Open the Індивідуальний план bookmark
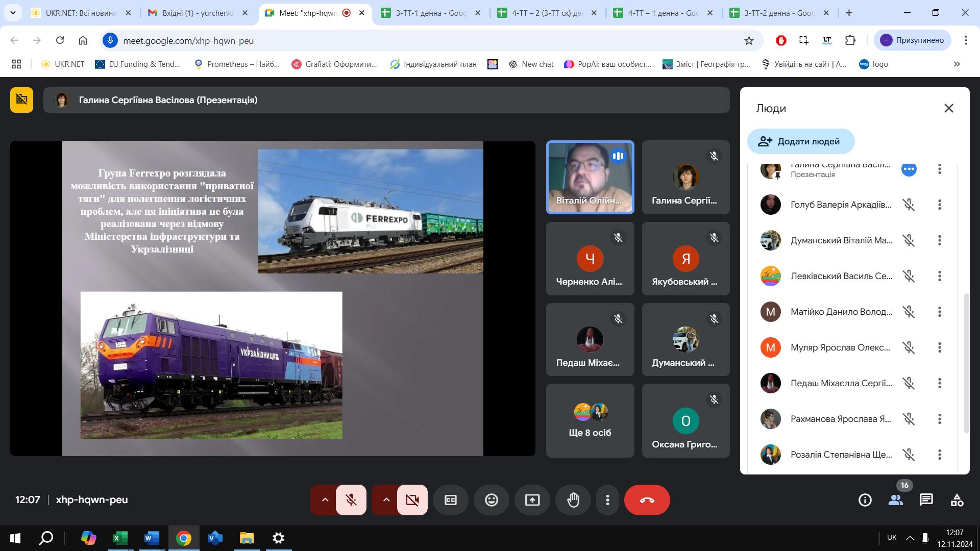Viewport: 980px width, 551px height. pos(433,64)
